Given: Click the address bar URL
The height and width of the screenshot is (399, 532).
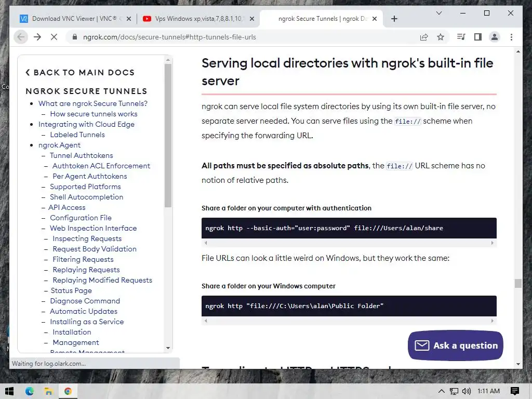Looking at the screenshot, I should [x=169, y=37].
